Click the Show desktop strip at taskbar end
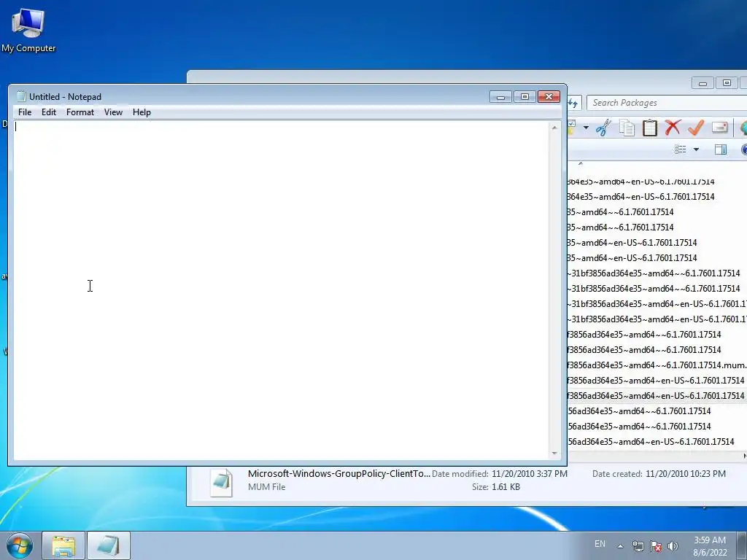 [742, 545]
